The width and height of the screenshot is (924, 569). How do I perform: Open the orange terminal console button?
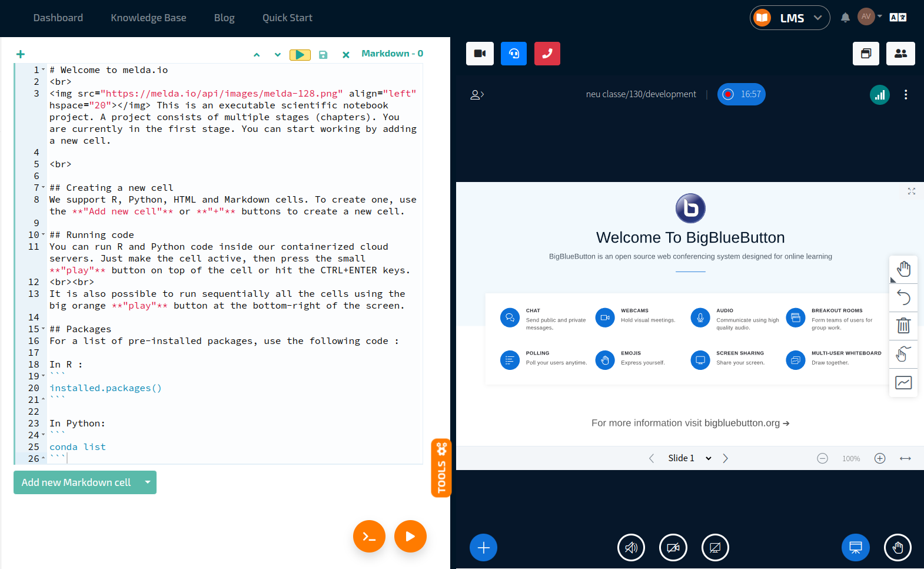click(369, 536)
